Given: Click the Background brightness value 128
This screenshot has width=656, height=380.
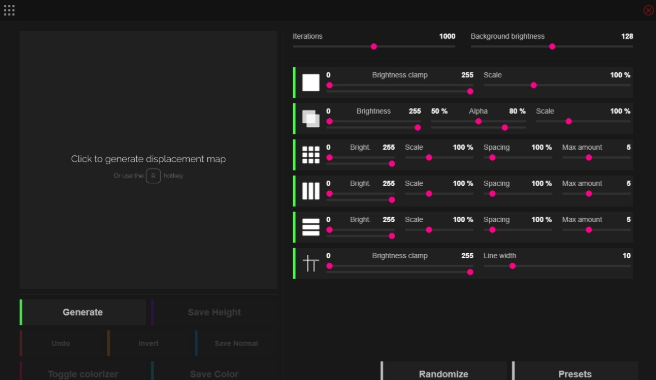Looking at the screenshot, I should [627, 36].
